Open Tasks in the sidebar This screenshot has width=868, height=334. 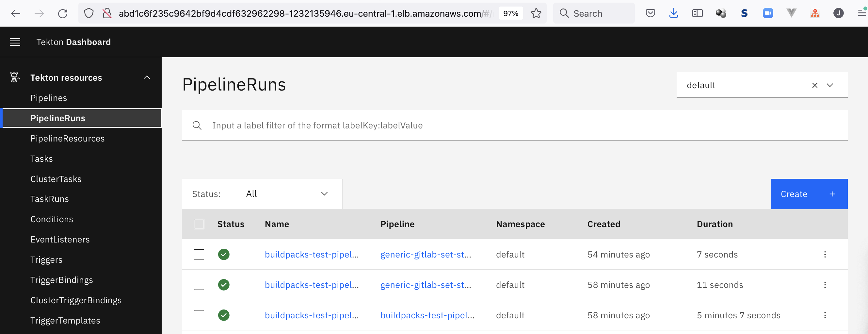(41, 159)
